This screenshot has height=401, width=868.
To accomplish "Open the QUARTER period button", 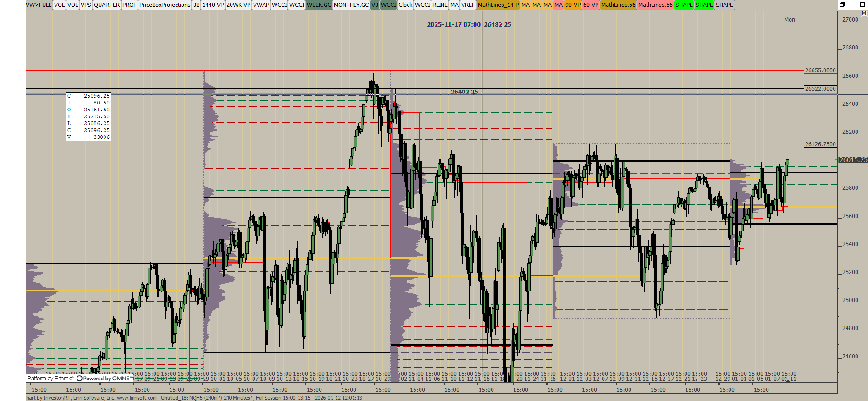I will (107, 5).
